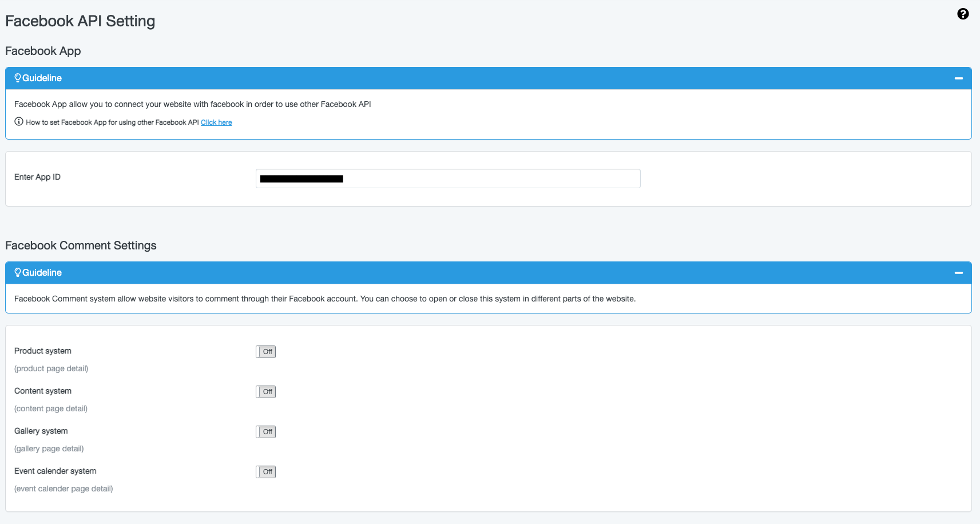Open the Click here hyperlink
This screenshot has height=524, width=980.
(x=216, y=122)
